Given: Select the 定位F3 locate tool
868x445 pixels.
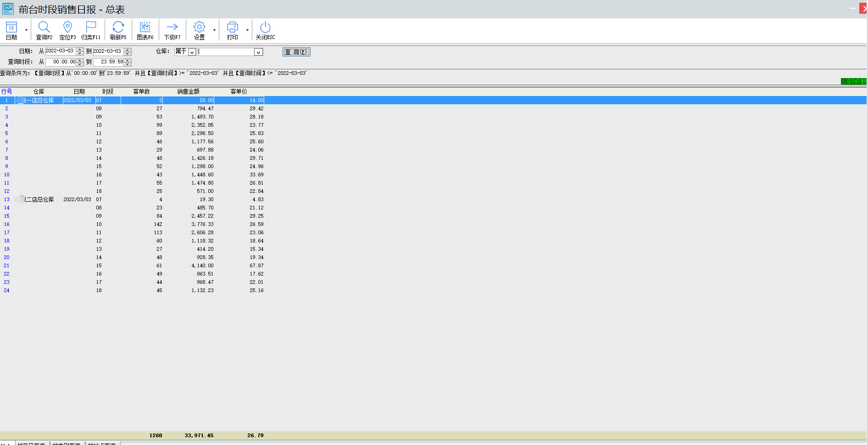Looking at the screenshot, I should click(67, 30).
